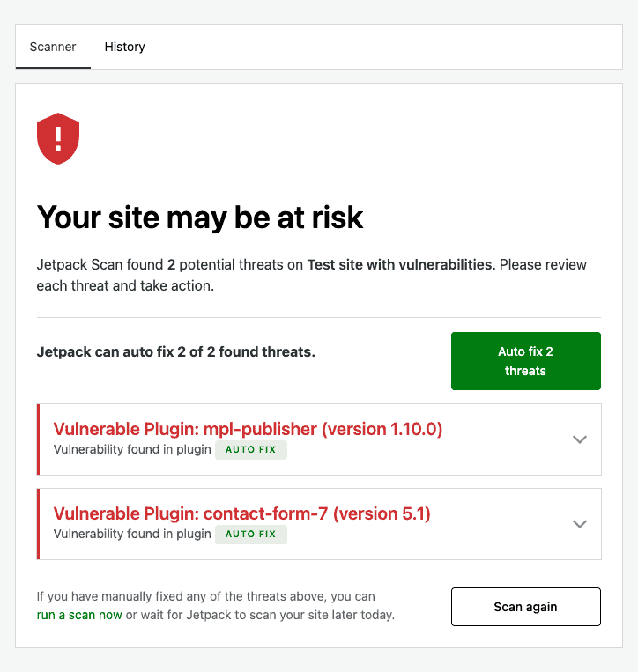Follow the run a scan now link
The image size is (638, 672).
coord(79,615)
